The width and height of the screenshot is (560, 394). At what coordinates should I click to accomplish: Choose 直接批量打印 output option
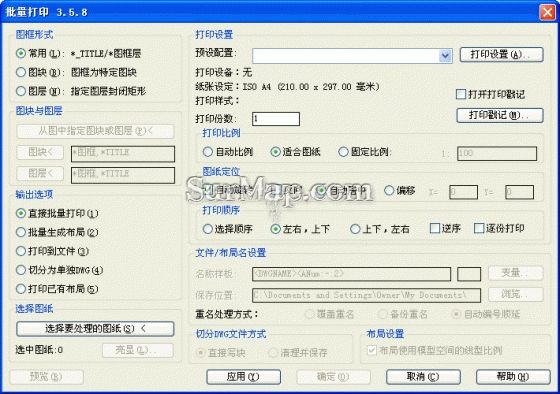21,213
